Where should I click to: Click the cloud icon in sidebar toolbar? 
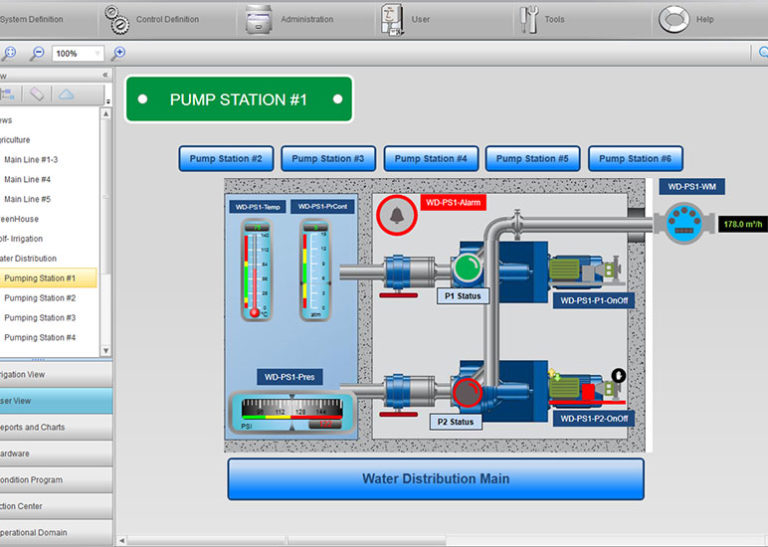[x=65, y=94]
